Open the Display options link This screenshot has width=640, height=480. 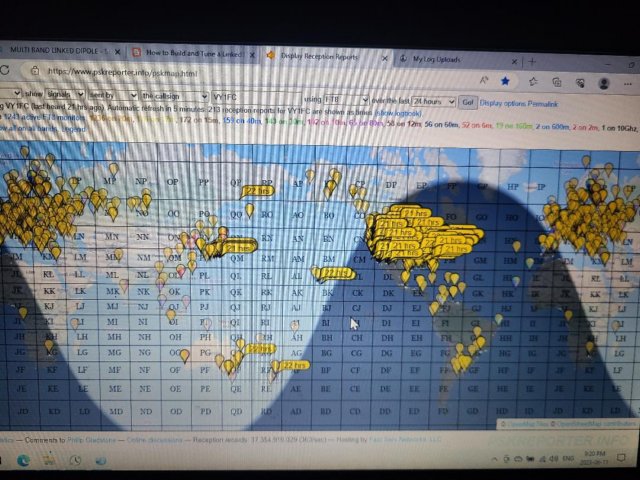click(502, 103)
